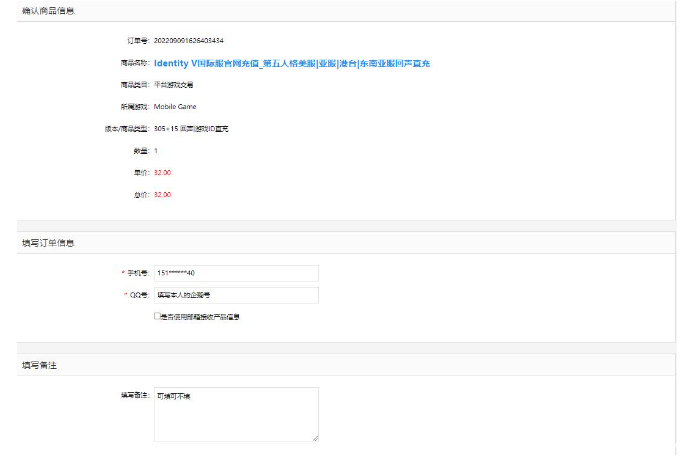Click the '305+15' product type value
696x471 pixels.
point(196,128)
